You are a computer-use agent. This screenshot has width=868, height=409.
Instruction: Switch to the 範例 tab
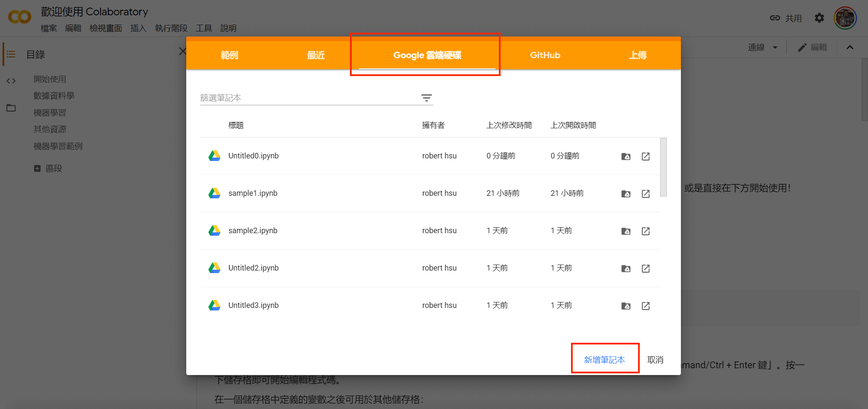tap(230, 55)
